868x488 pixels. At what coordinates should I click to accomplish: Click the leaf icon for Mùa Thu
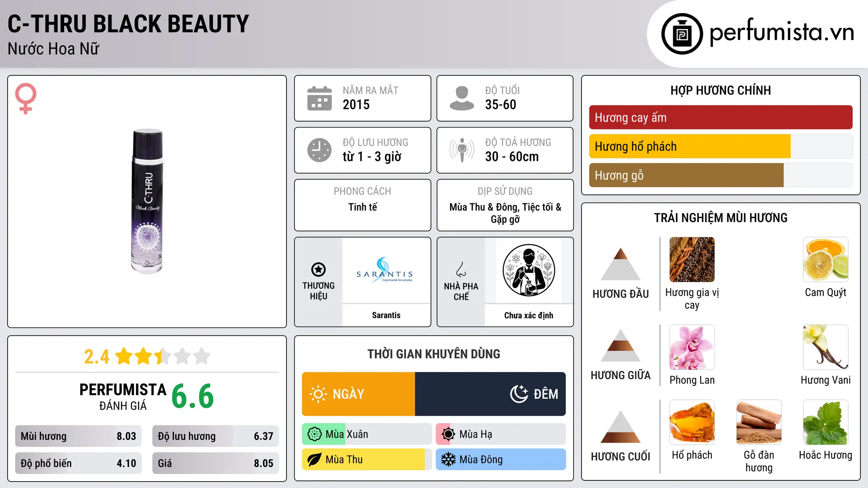[x=314, y=460]
